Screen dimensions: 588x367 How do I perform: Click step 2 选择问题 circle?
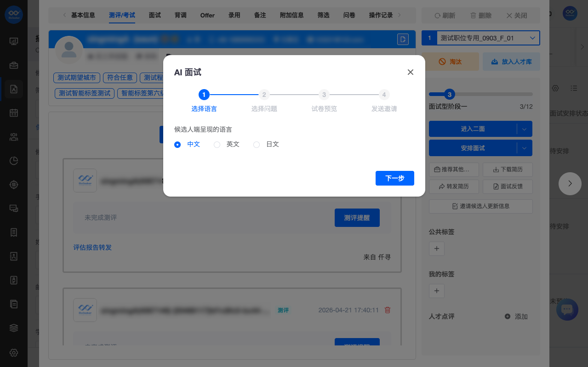point(264,95)
